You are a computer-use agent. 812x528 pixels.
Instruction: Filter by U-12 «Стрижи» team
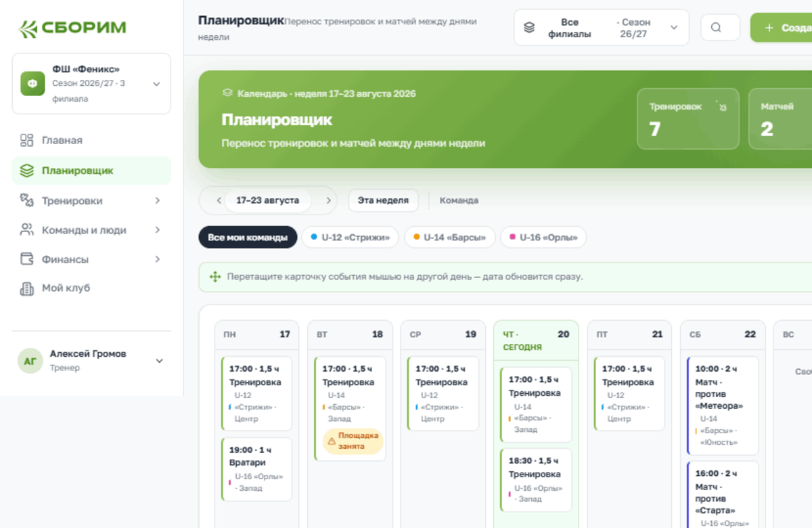click(x=350, y=238)
